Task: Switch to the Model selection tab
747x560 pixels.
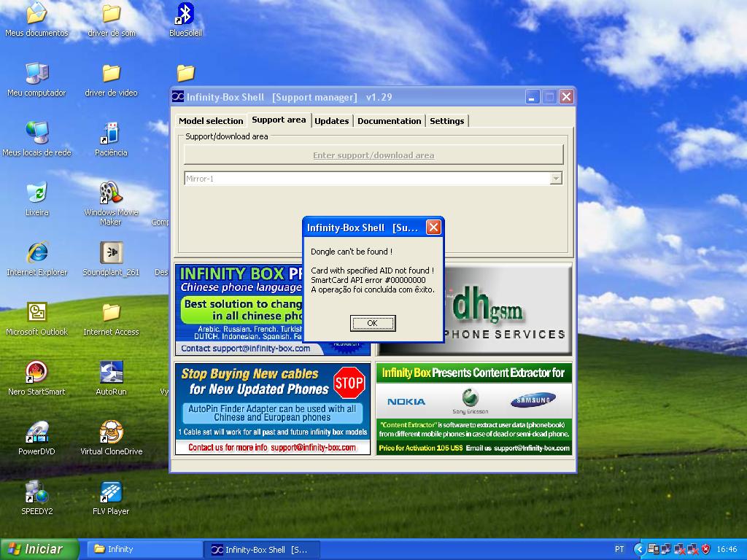Action: pyautogui.click(x=211, y=121)
